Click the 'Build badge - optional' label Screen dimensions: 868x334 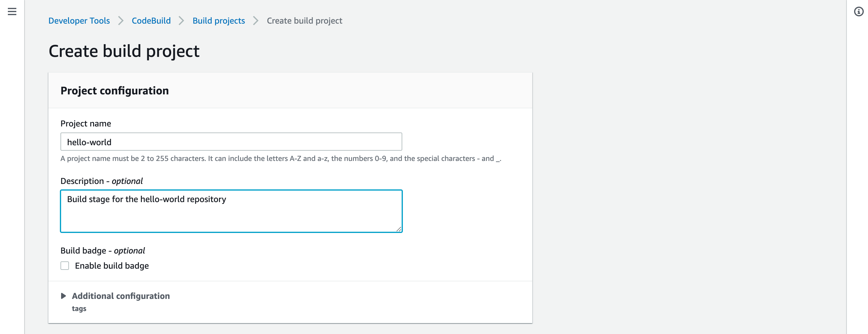tap(103, 250)
